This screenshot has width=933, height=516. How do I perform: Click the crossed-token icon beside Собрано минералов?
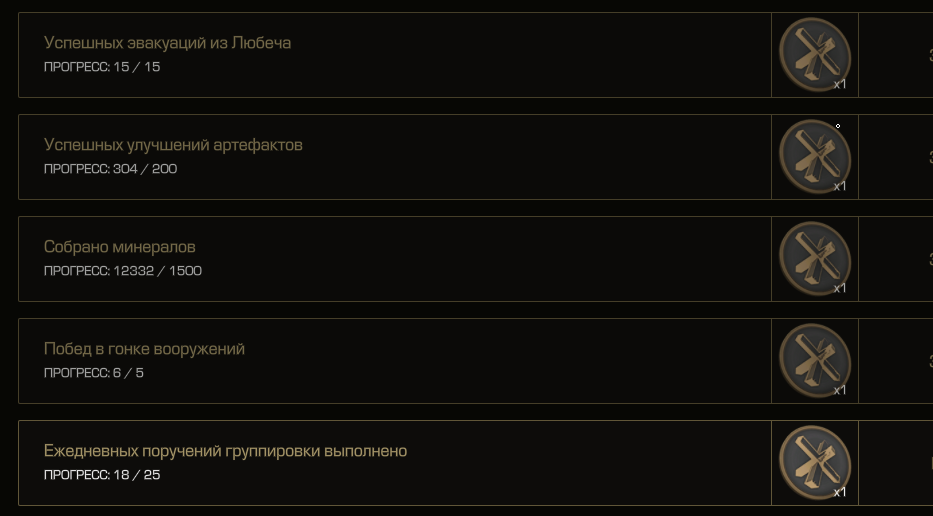pos(815,259)
